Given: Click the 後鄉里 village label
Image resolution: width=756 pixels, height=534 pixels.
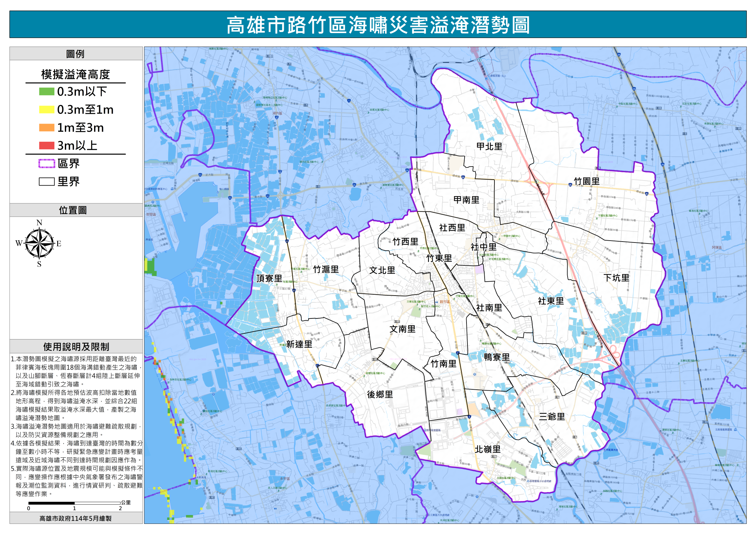Looking at the screenshot, I should (380, 394).
